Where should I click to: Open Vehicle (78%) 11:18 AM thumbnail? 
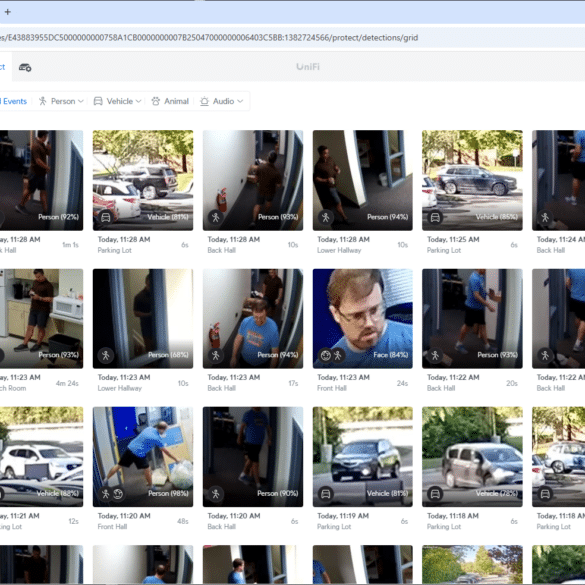(x=472, y=457)
